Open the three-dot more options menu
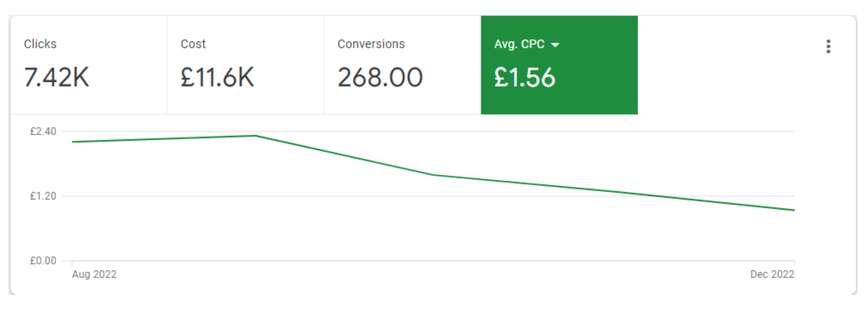Screen dimensions: 868x309 pyautogui.click(x=828, y=46)
